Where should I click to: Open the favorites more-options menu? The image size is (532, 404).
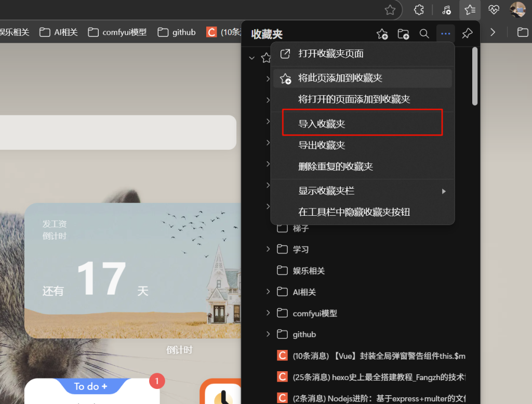[445, 34]
